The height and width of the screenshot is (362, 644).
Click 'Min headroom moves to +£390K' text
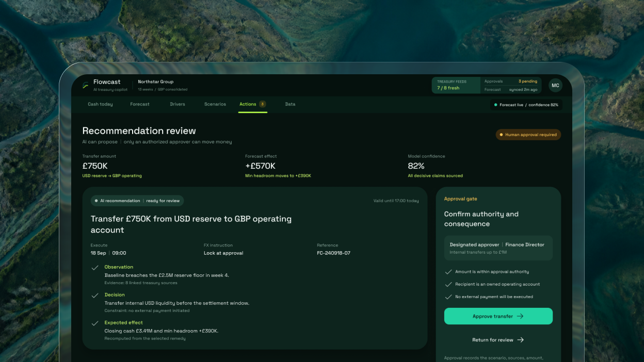[x=278, y=176]
